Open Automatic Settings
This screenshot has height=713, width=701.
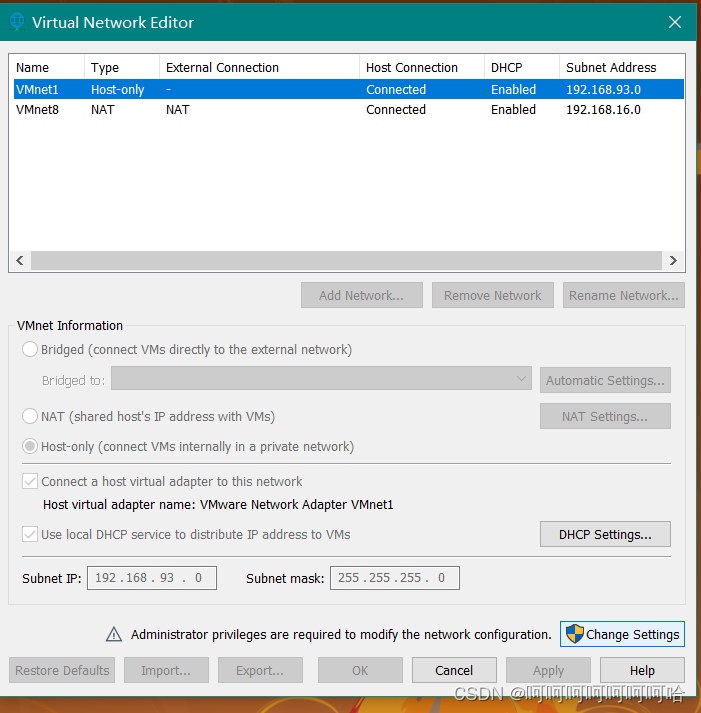coord(605,380)
